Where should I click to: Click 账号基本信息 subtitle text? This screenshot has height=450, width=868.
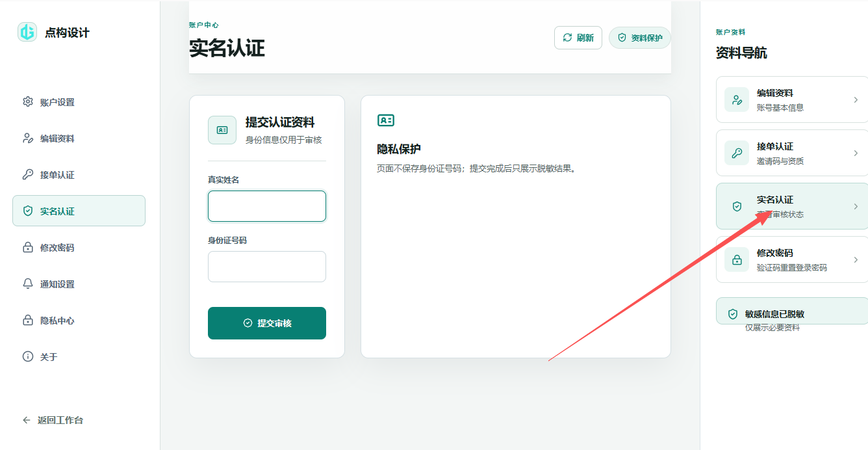pyautogui.click(x=780, y=108)
